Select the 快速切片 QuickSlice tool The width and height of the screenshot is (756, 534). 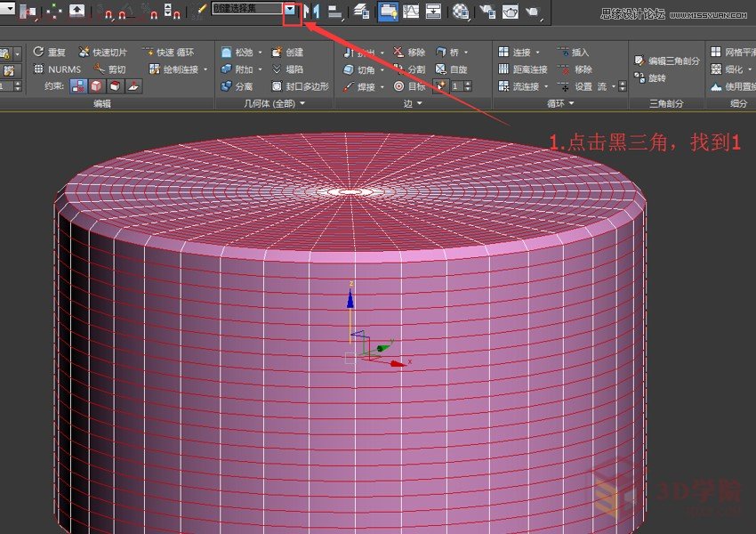click(103, 53)
